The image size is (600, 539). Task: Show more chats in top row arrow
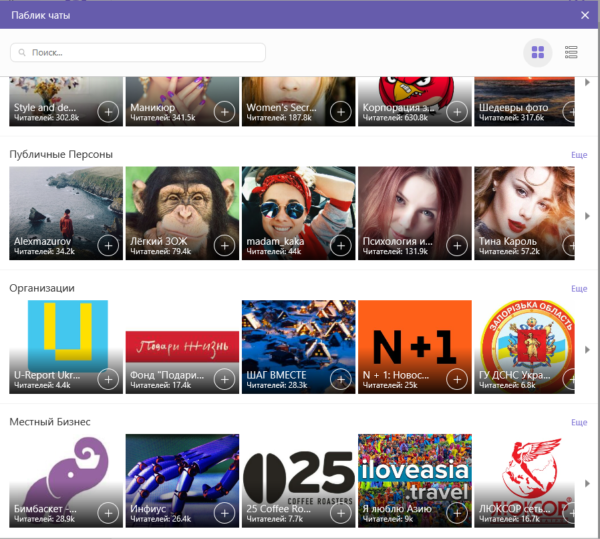587,82
